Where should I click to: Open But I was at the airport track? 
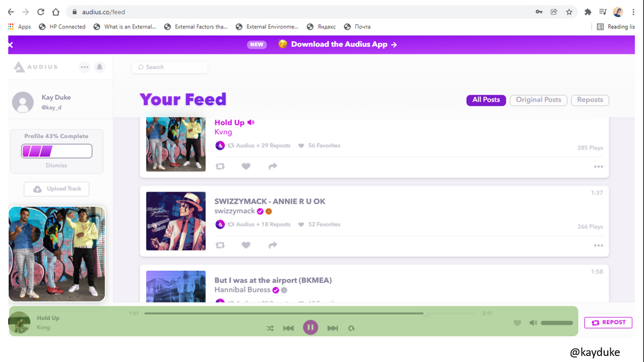pyautogui.click(x=273, y=280)
